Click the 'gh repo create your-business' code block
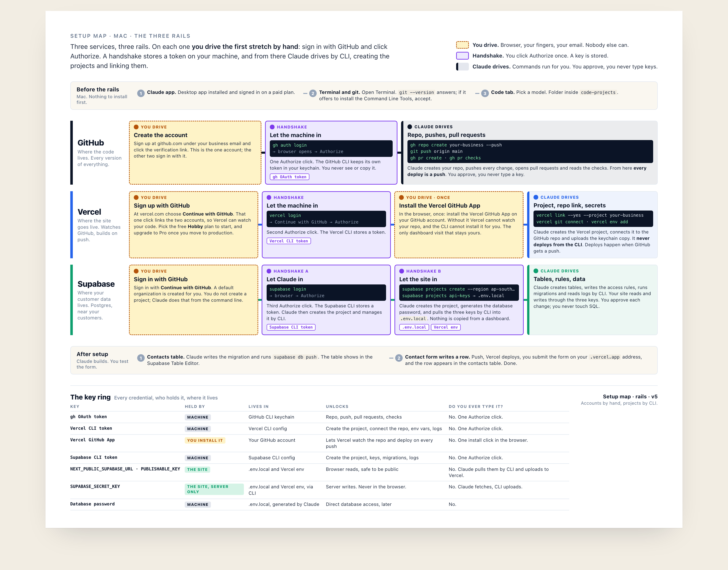 coord(530,151)
